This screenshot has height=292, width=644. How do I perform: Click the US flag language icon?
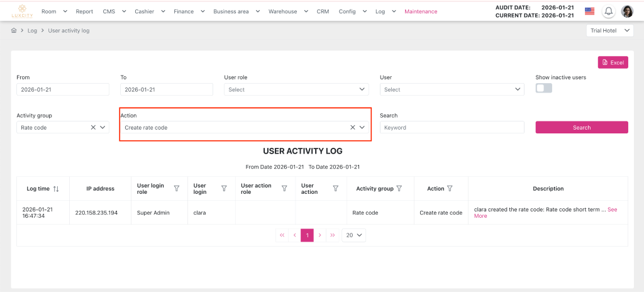(589, 11)
